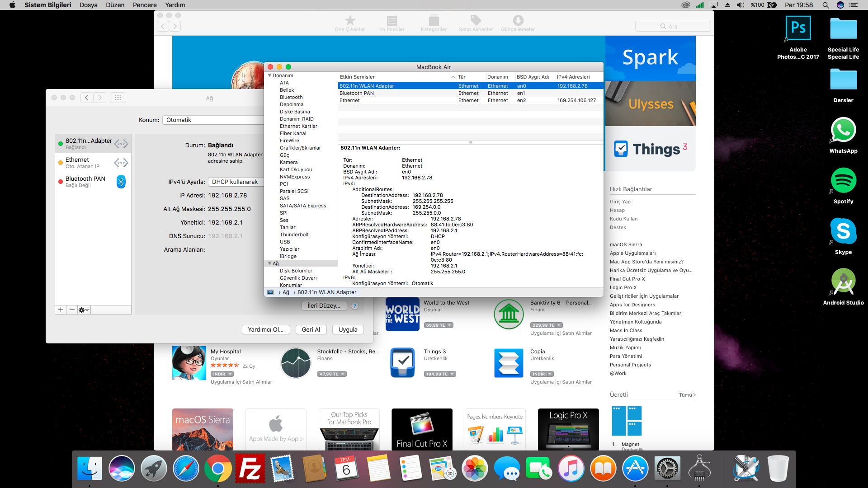This screenshot has width=868, height=488.
Task: Click the İleri Düzey button
Action: (324, 306)
